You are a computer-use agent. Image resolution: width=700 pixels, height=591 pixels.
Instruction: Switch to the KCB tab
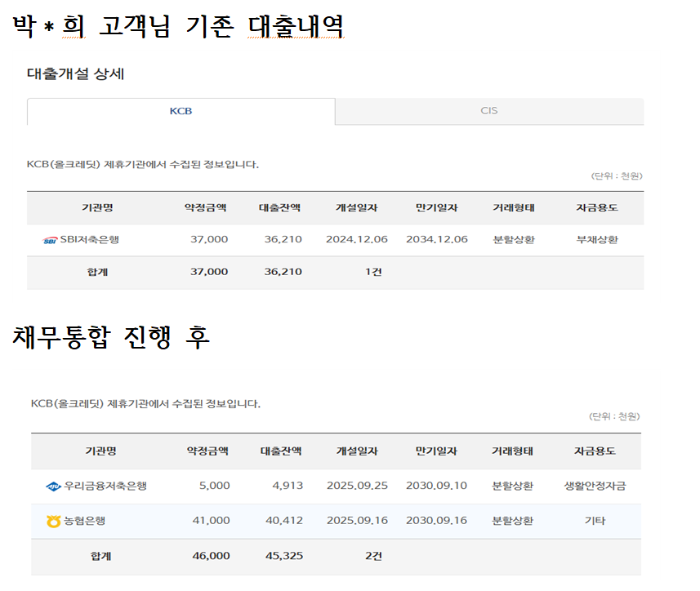pos(181,111)
